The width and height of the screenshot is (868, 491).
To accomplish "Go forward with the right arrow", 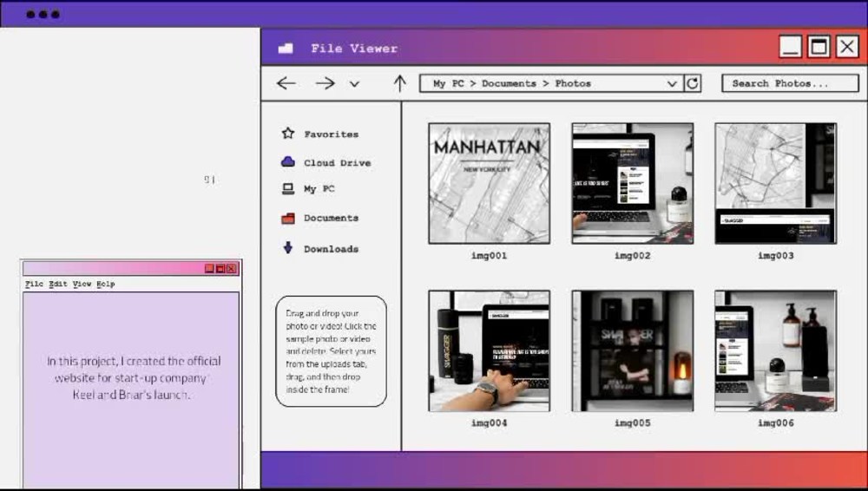I will pos(325,83).
